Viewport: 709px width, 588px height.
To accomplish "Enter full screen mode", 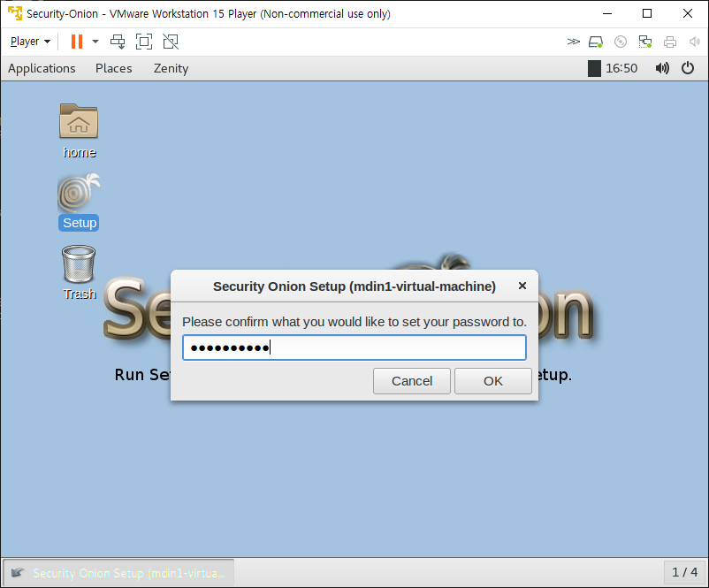I will click(x=144, y=42).
